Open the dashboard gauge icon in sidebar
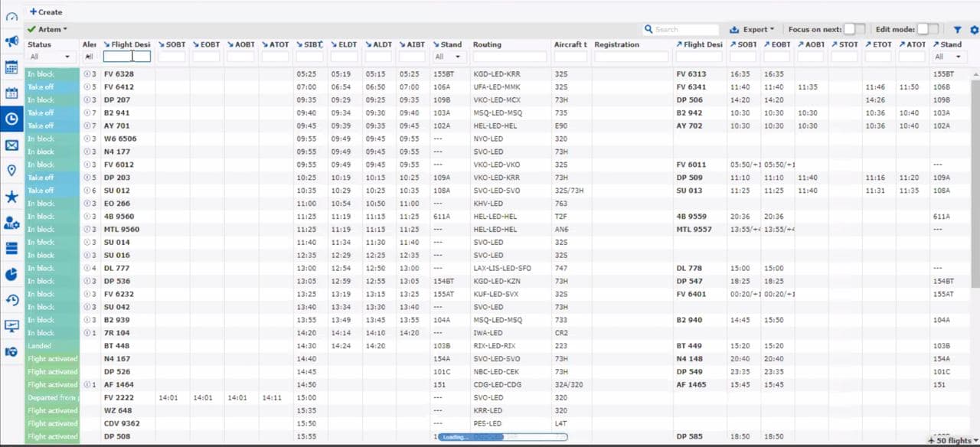This screenshot has height=447, width=980. [x=11, y=16]
